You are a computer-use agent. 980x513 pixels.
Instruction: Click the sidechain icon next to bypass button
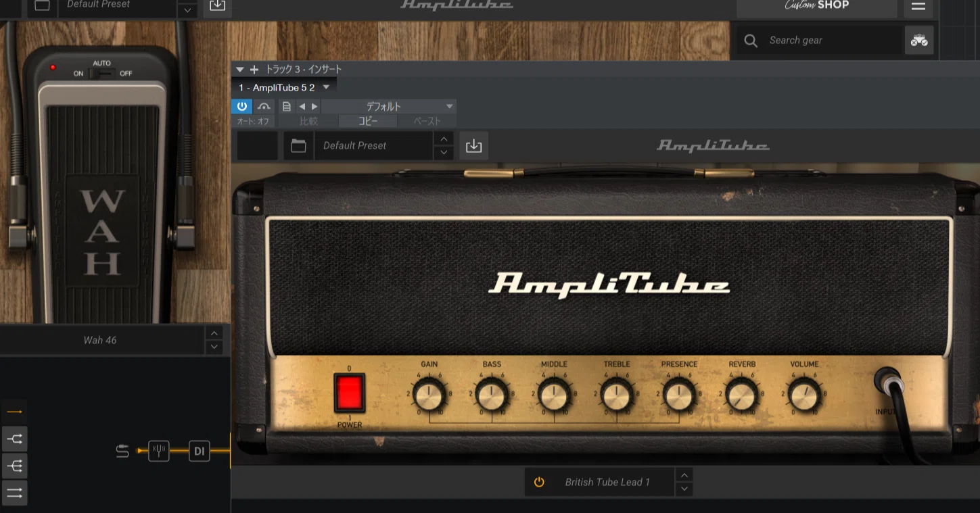[264, 107]
